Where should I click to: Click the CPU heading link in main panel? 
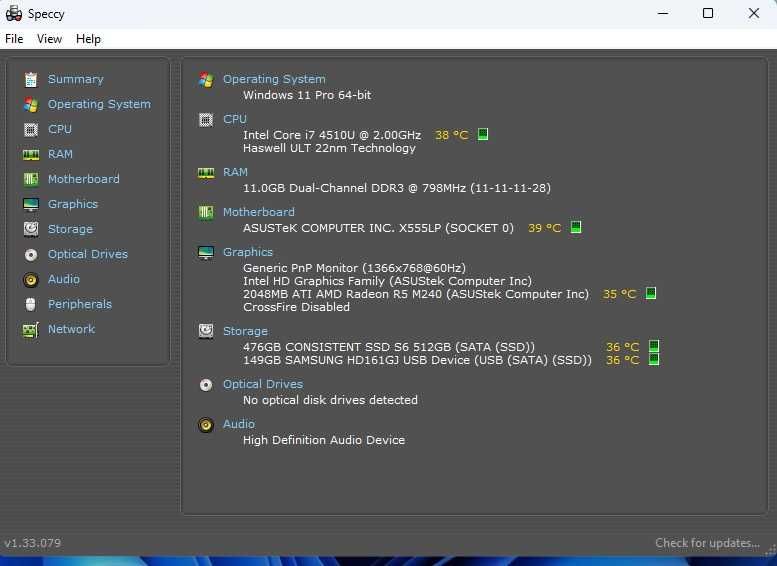235,119
